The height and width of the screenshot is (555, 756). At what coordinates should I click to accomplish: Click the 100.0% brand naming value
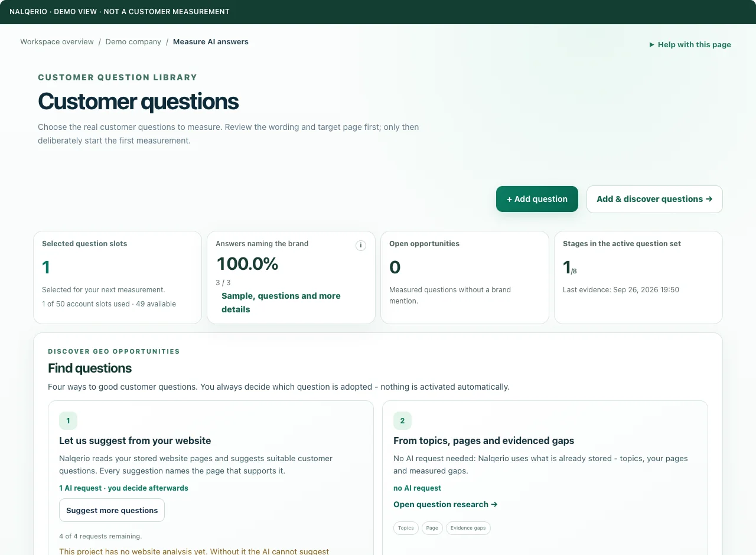[x=247, y=264]
